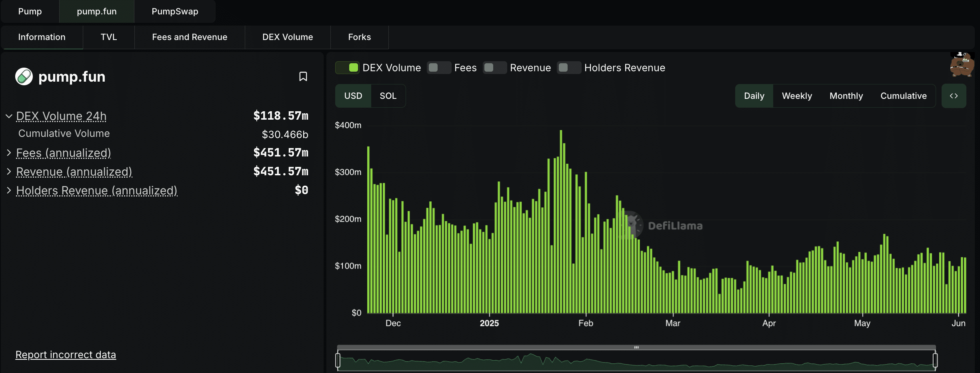Enable the Holders Revenue chart series

[x=569, y=68]
